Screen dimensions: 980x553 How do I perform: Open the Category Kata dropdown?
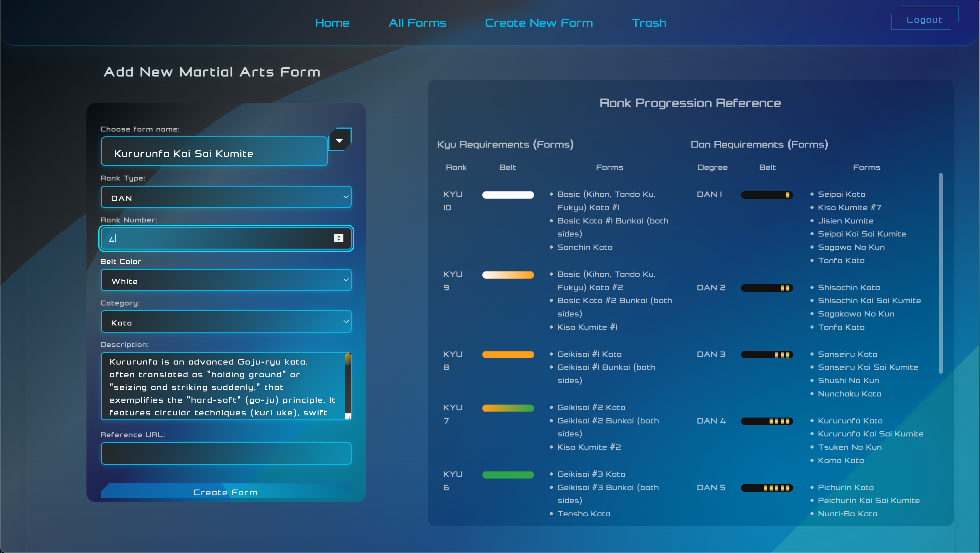point(226,322)
